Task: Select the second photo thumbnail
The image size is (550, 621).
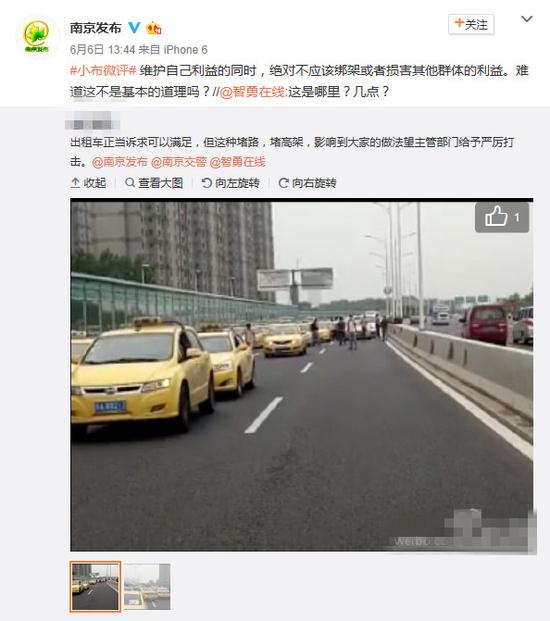Action: (x=147, y=587)
